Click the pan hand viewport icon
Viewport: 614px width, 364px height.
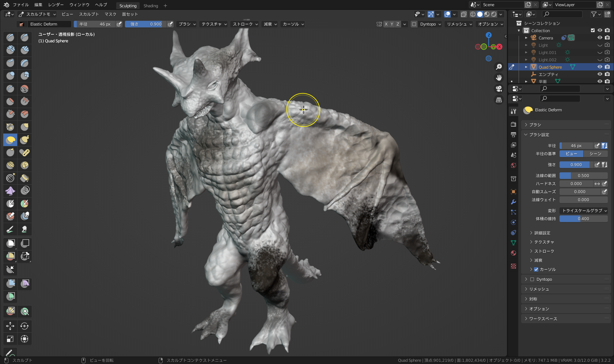tap(499, 78)
